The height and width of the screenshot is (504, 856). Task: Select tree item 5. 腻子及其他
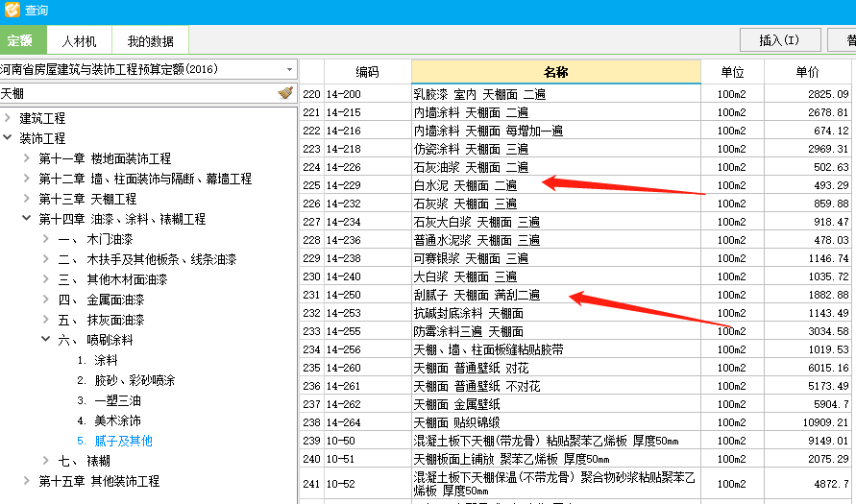tap(114, 441)
